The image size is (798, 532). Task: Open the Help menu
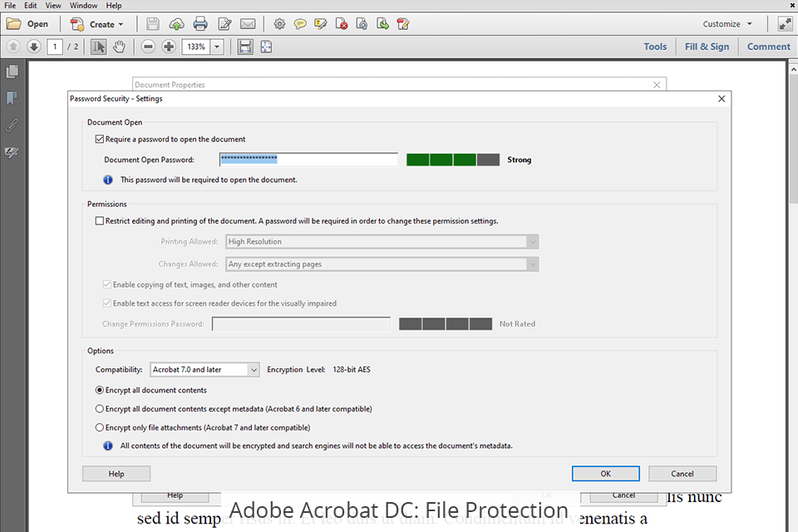114,6
